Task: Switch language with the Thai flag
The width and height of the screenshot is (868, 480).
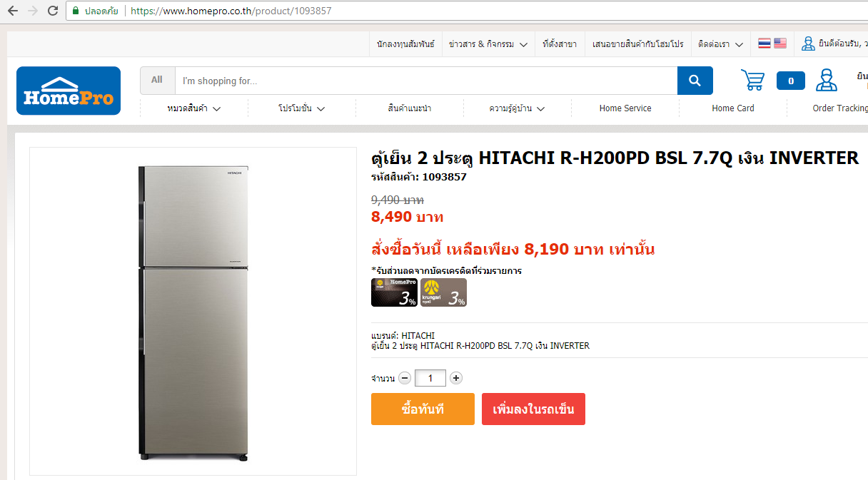Action: coord(764,44)
